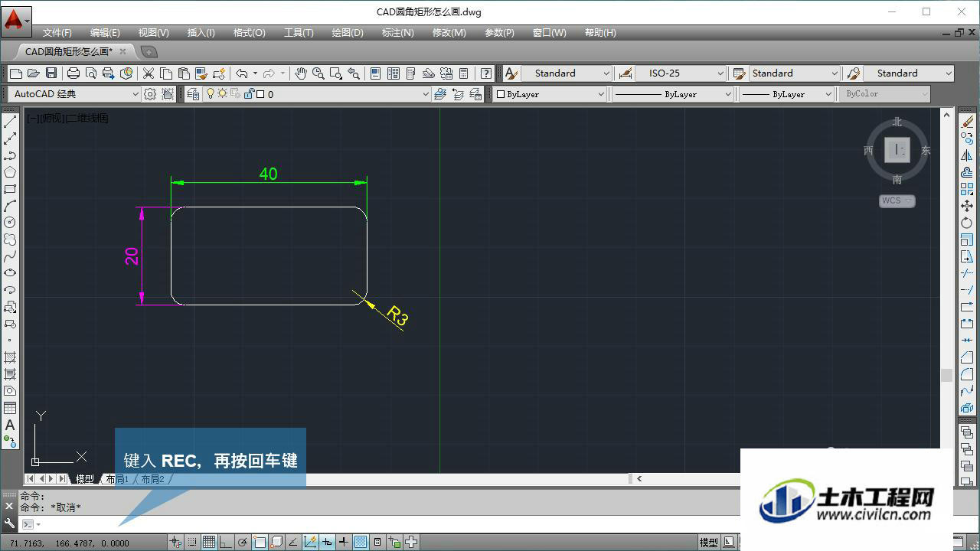Select the Revision Cloud tool
The height and width of the screenshot is (551, 980).
[10, 240]
